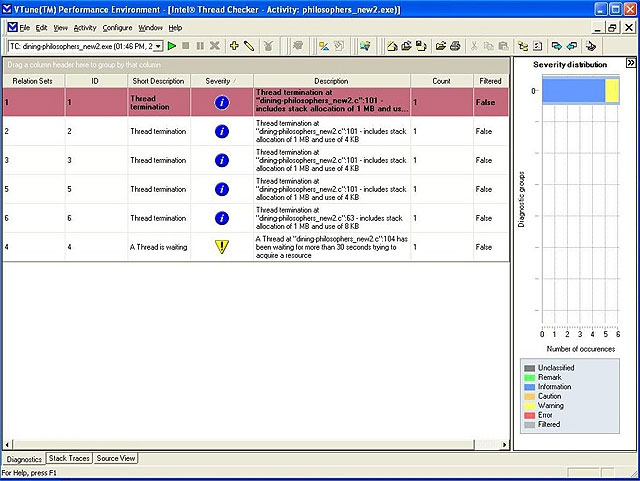640x481 pixels.
Task: Click the document page icon after tree icon
Action: coord(538,46)
